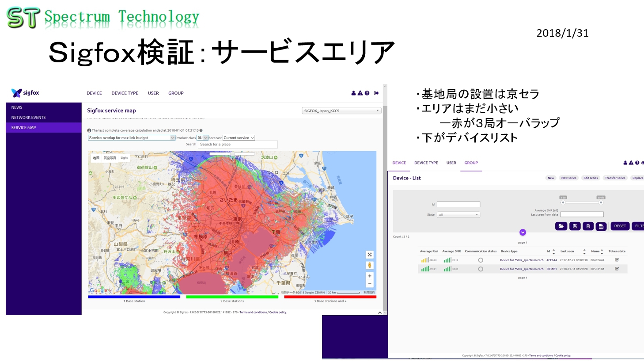644x362 pixels.
Task: Click the floppy-disk save filter button
Action: tap(575, 226)
